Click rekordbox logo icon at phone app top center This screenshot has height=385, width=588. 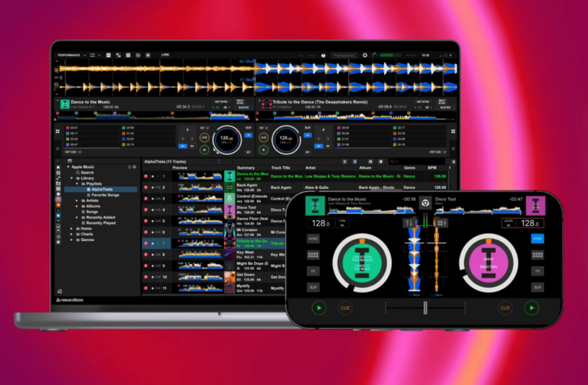click(x=425, y=203)
